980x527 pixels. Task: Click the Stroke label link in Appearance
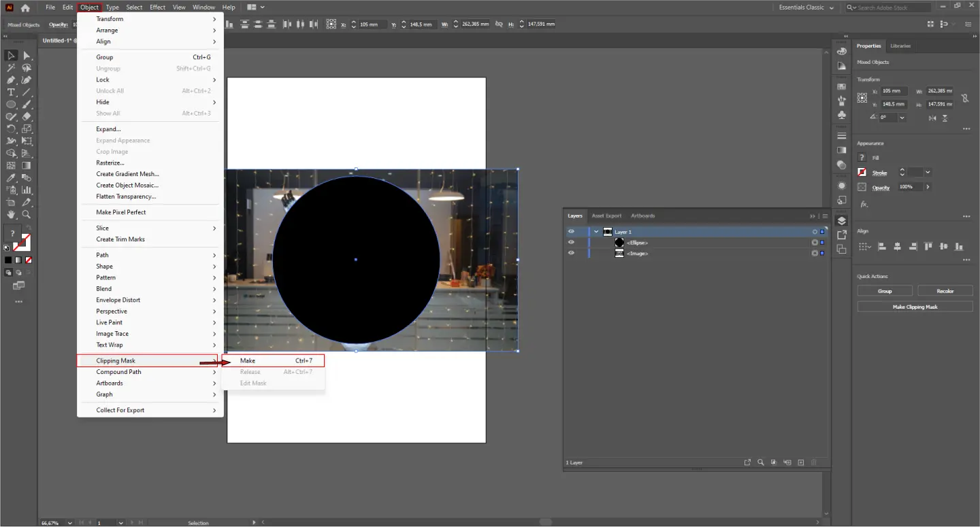click(880, 173)
